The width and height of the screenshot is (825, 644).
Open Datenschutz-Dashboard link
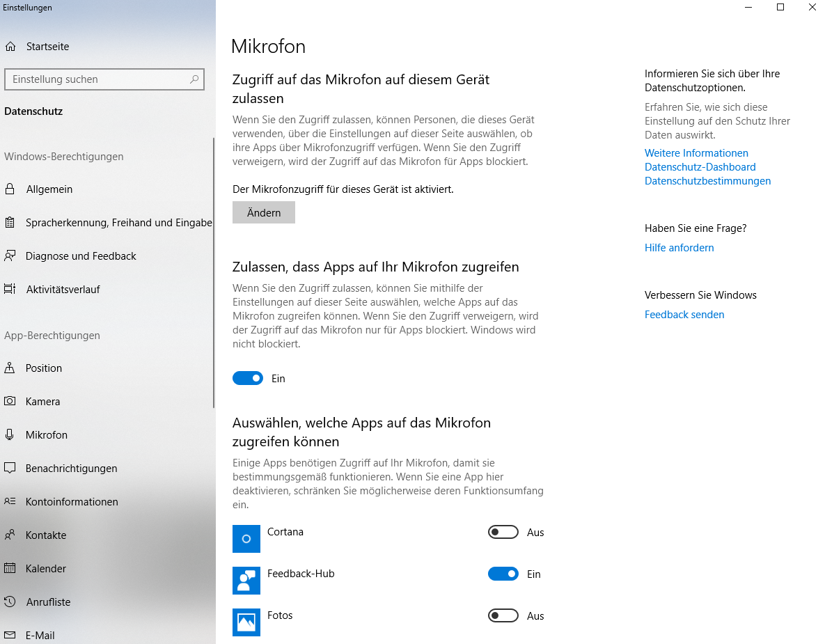pos(700,167)
